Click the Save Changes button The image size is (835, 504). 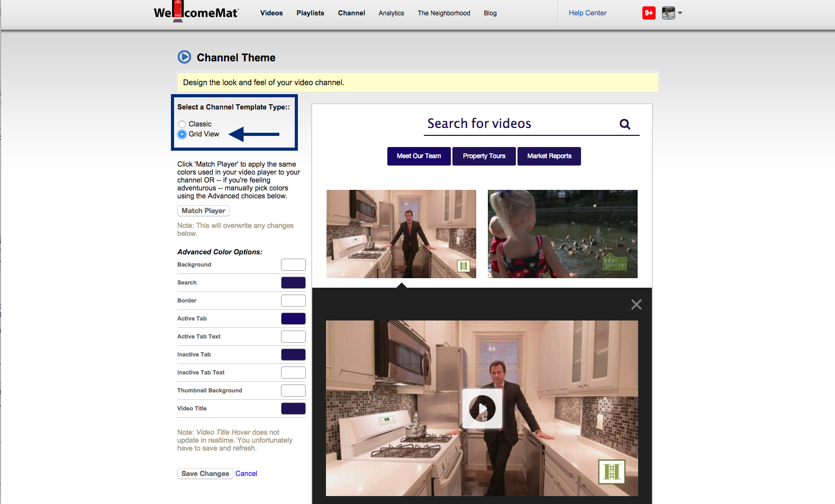205,474
